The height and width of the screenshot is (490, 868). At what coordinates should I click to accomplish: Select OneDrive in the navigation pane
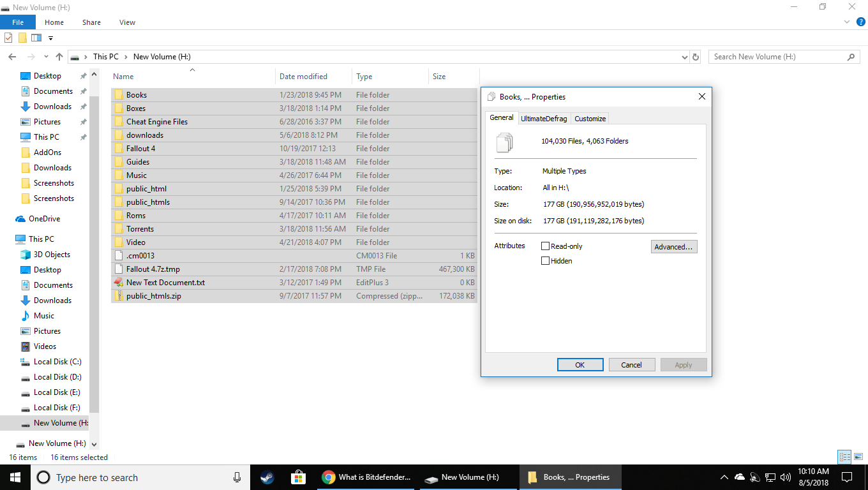[44, 219]
